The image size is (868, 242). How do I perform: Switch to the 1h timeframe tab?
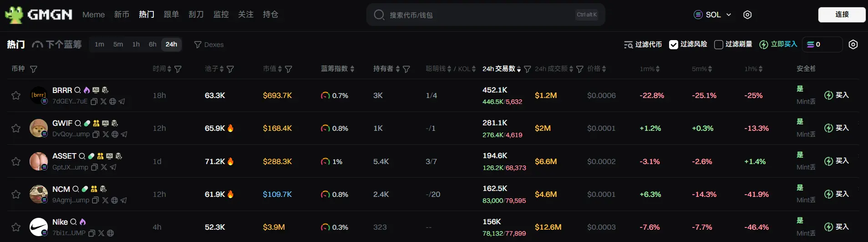coord(136,44)
